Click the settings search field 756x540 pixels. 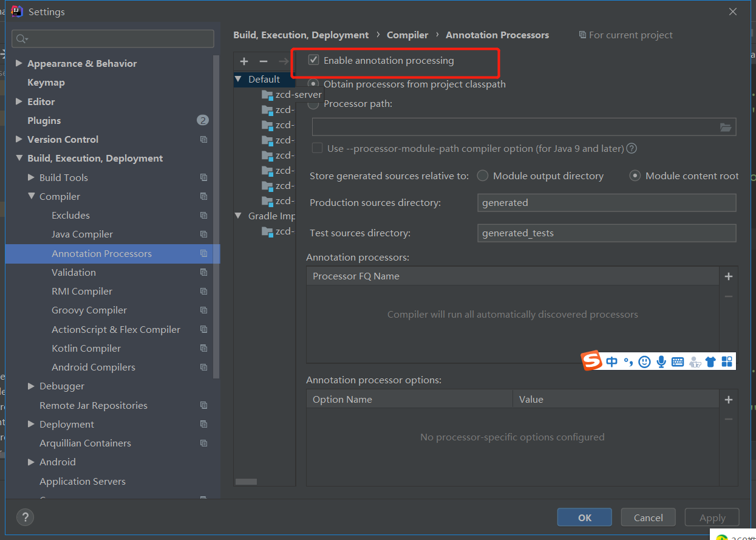[x=112, y=38]
